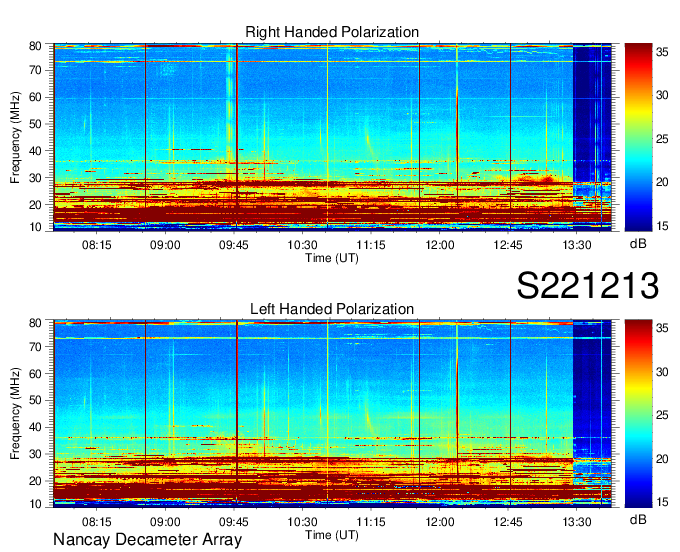Click 'Time (UT)' axis label under Right Handed plot

coord(332,258)
